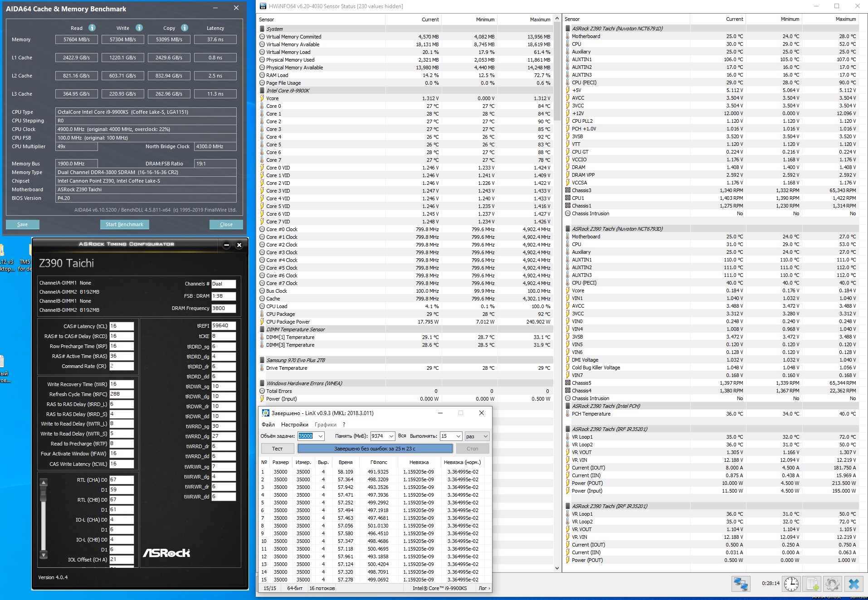The image size is (868, 600).
Task: Click the LinX app icon in its title bar
Action: point(266,413)
